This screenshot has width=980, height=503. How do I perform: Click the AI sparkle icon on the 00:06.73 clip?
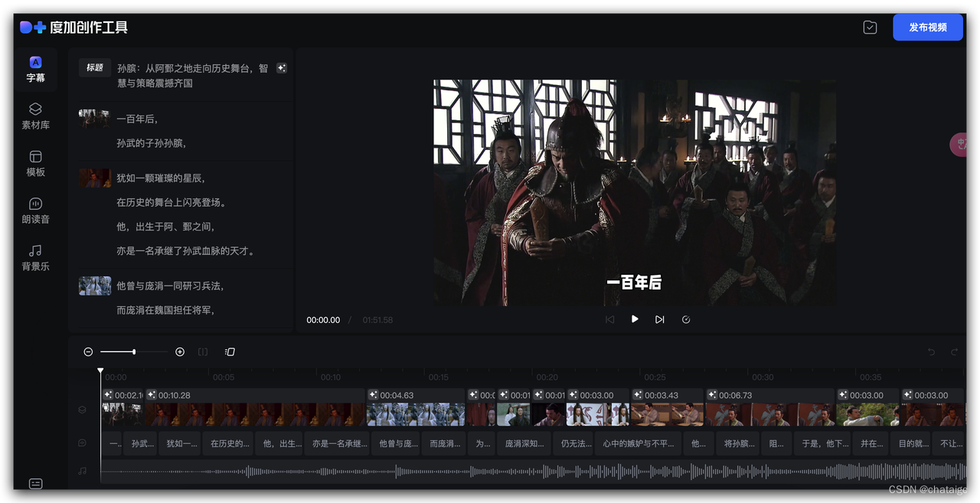[x=713, y=395]
